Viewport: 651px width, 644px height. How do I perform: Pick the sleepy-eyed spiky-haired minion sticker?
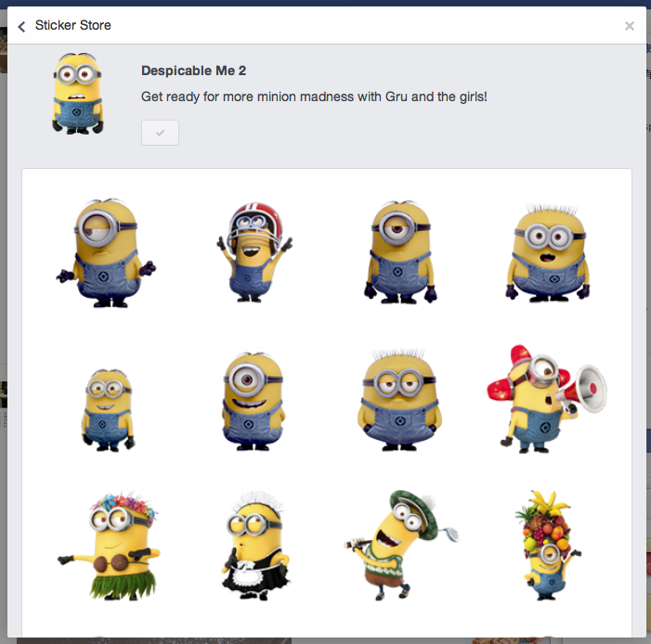pos(399,400)
